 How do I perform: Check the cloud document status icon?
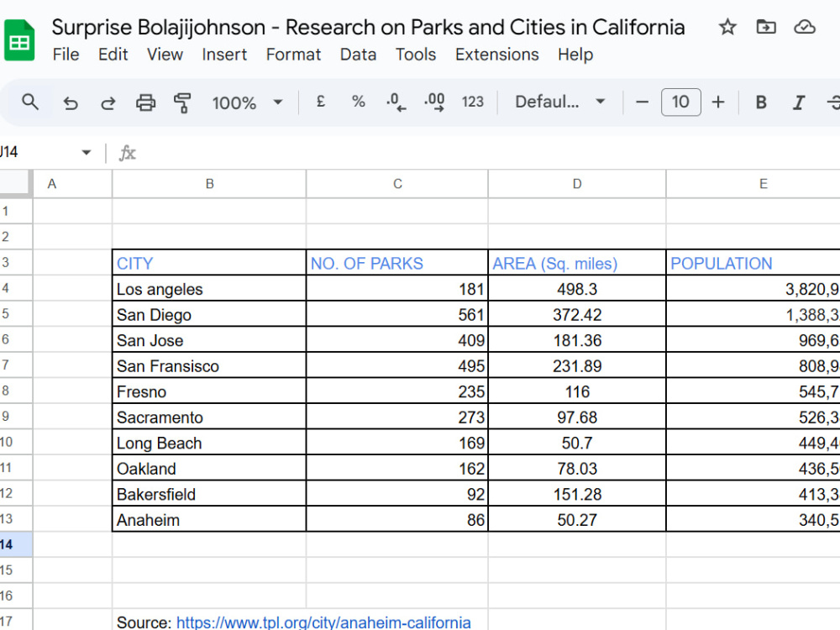coord(804,26)
